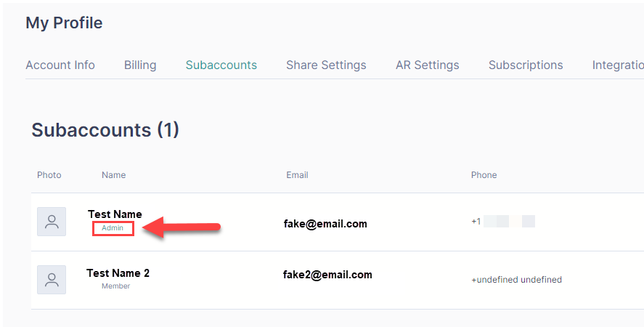
Task: Click the Member role label
Action: coord(115,286)
